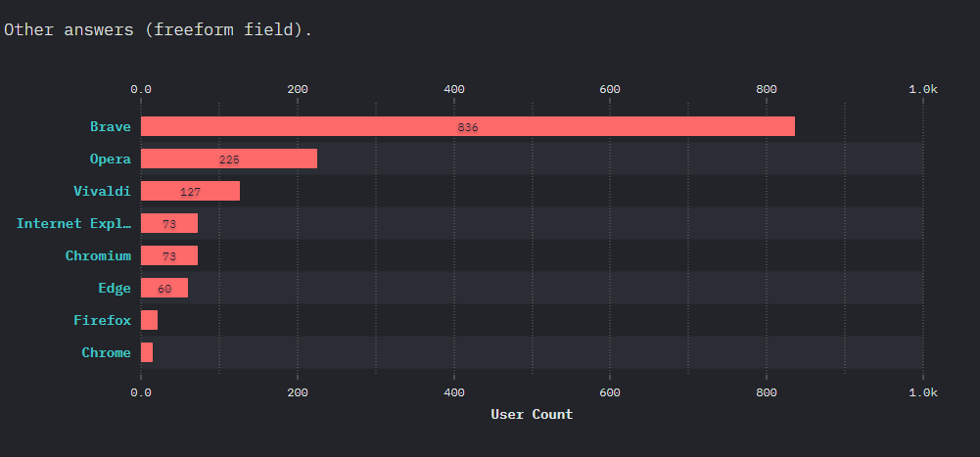The height and width of the screenshot is (457, 980).
Task: Select the Opera category label
Action: pyautogui.click(x=111, y=160)
